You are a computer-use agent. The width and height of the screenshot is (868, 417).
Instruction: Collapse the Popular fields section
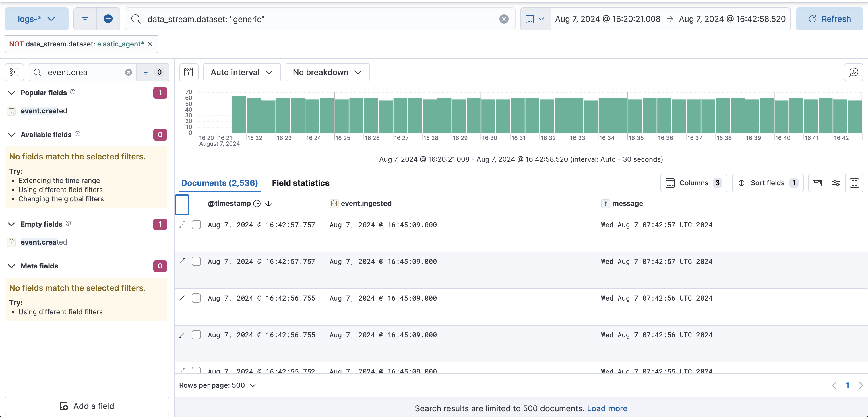pos(11,93)
